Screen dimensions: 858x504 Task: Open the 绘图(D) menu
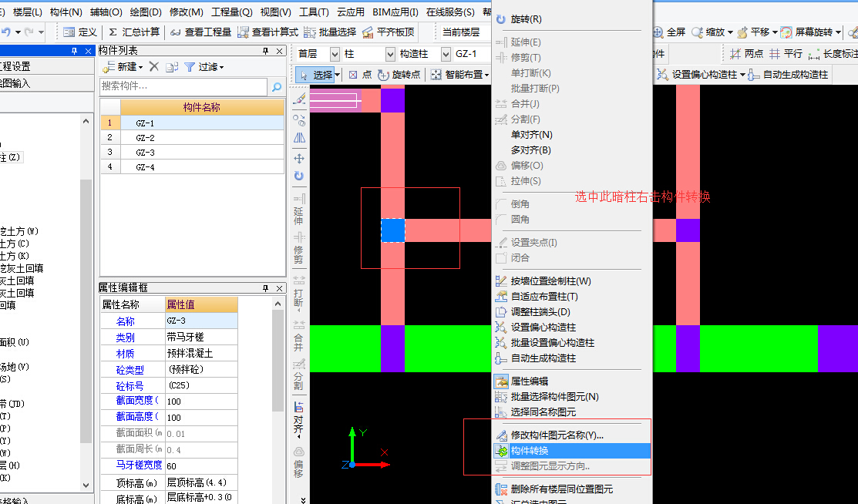tap(146, 12)
